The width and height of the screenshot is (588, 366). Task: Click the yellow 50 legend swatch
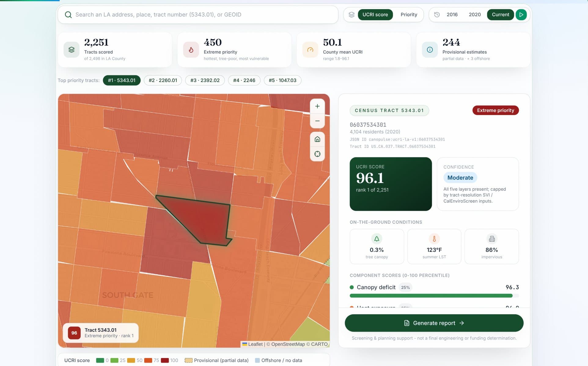[x=131, y=360]
